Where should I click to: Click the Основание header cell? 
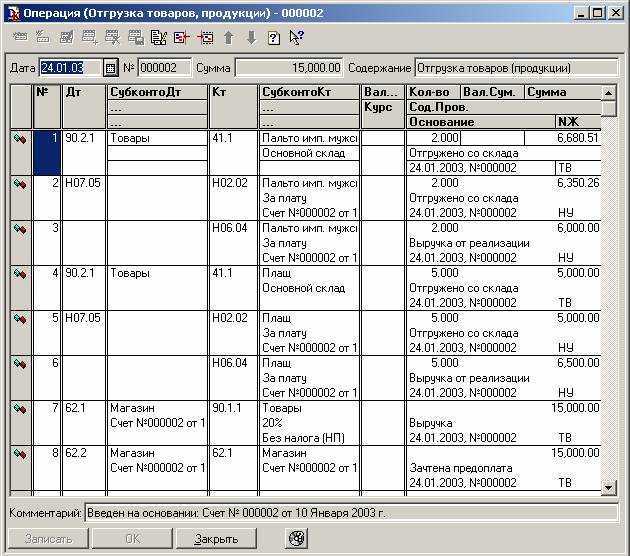481,122
